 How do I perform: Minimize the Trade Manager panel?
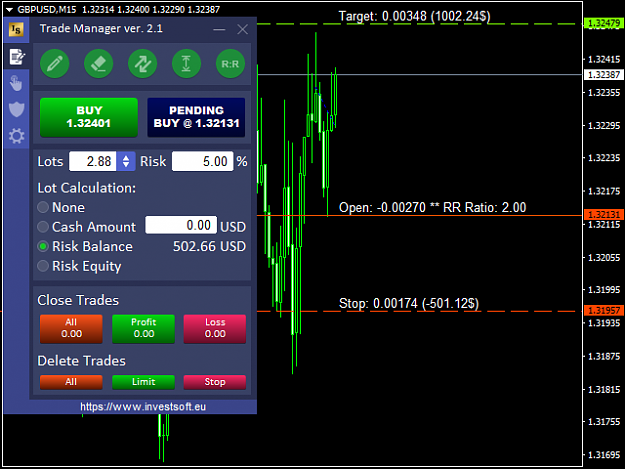(219, 29)
